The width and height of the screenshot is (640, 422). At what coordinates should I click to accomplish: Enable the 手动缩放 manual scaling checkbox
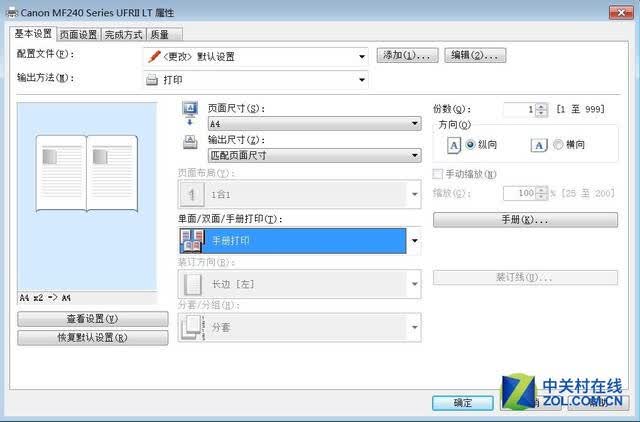[437, 174]
